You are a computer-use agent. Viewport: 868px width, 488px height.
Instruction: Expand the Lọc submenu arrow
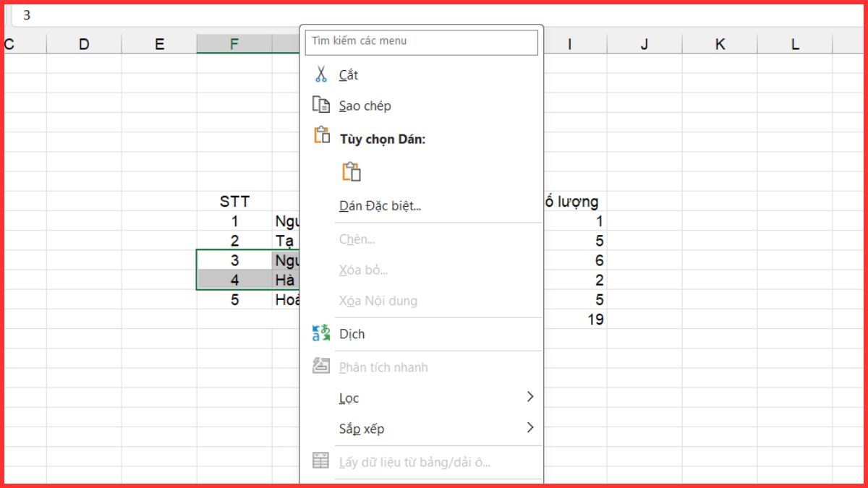tap(530, 397)
